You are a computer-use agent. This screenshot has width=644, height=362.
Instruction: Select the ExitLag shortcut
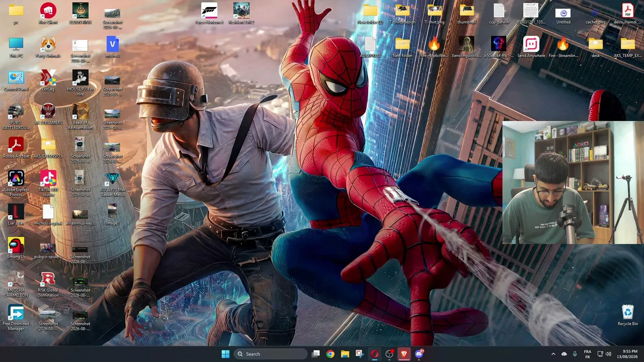coord(48,81)
